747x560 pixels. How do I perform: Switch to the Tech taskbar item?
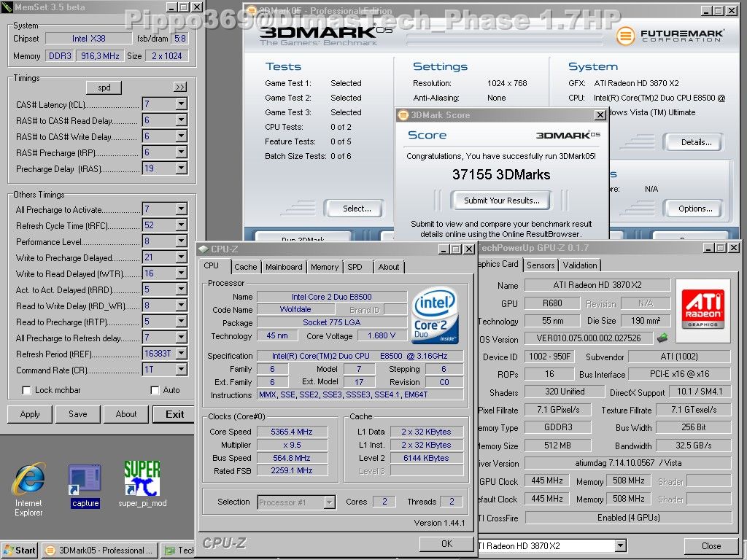pyautogui.click(x=179, y=551)
